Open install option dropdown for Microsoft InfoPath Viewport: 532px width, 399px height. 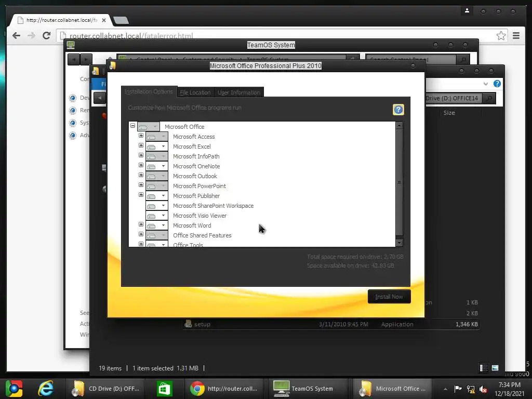coord(157,156)
